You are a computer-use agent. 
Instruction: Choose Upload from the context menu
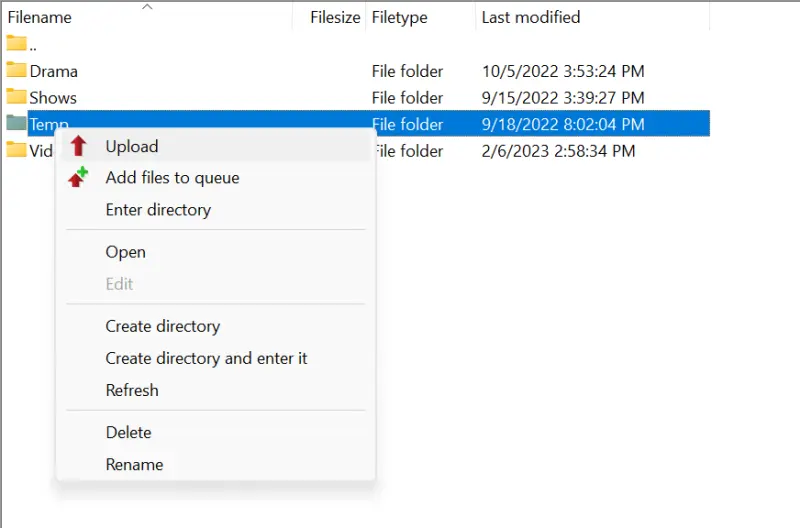point(132,146)
